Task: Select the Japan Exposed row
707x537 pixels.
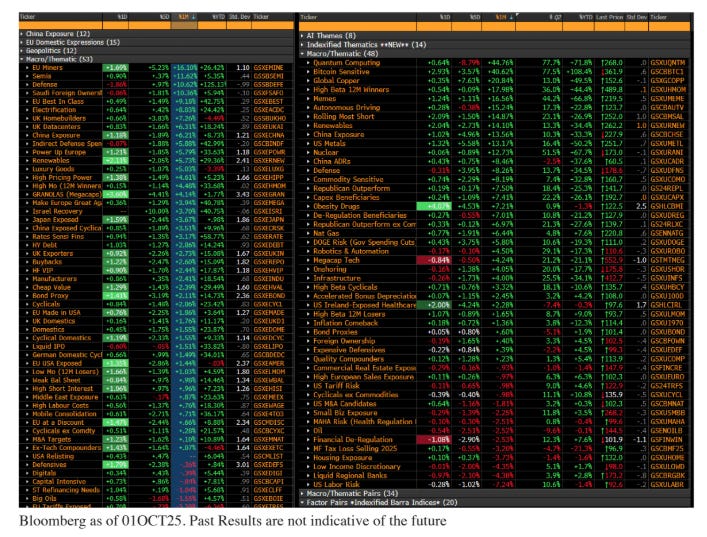Action: point(156,220)
